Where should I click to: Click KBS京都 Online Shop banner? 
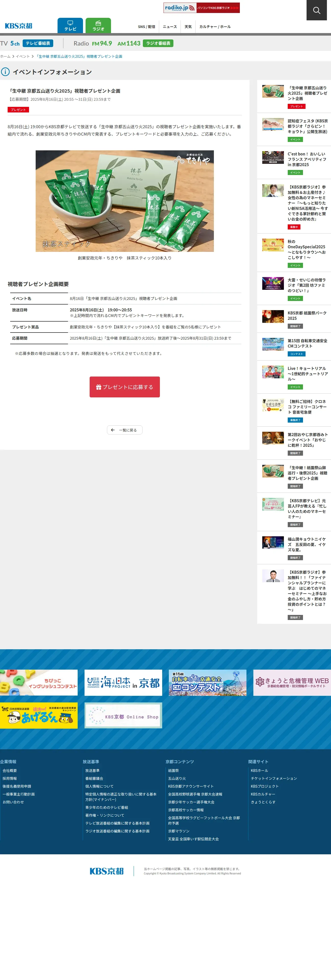[x=123, y=715]
